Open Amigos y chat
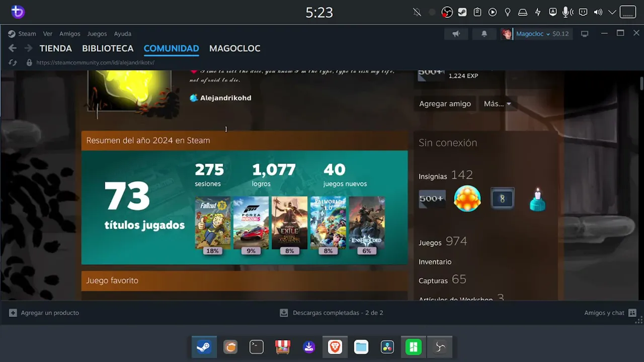Viewport: 644px width, 362px height. tap(610, 313)
